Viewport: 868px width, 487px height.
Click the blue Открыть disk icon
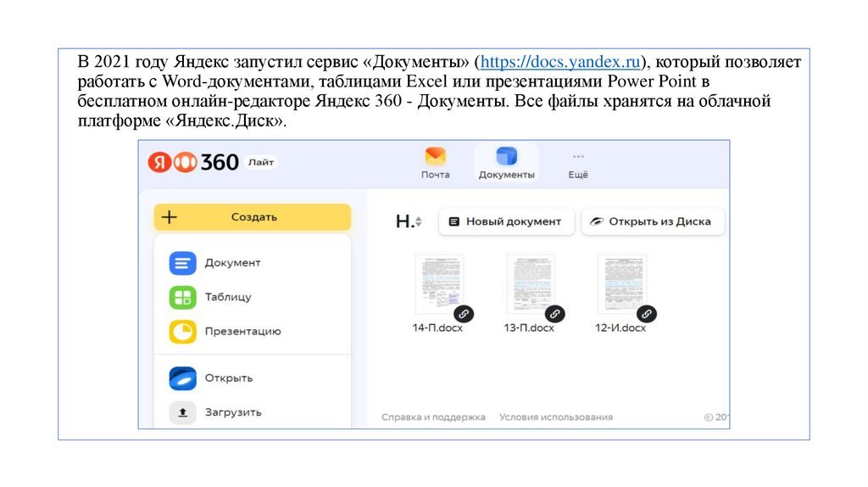(183, 378)
